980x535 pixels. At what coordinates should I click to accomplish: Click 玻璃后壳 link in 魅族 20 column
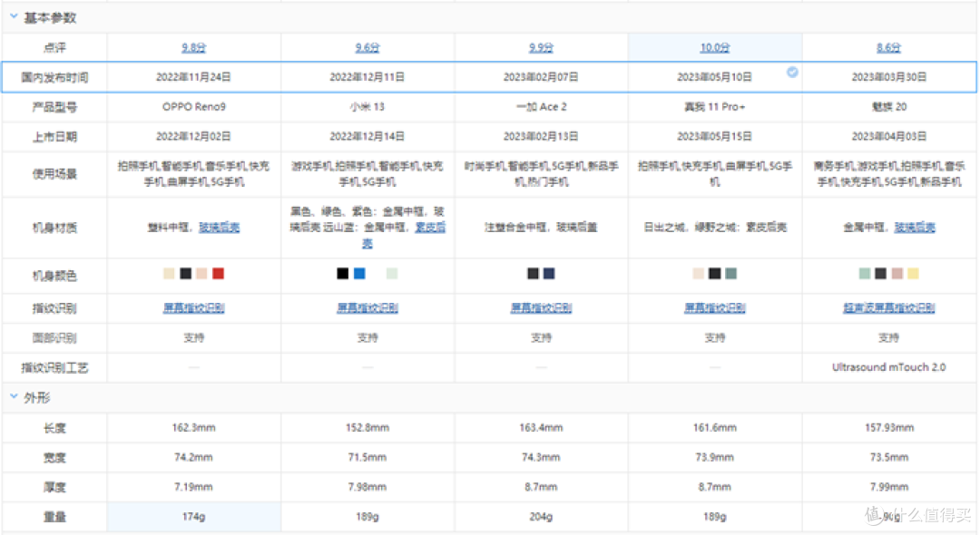(915, 228)
